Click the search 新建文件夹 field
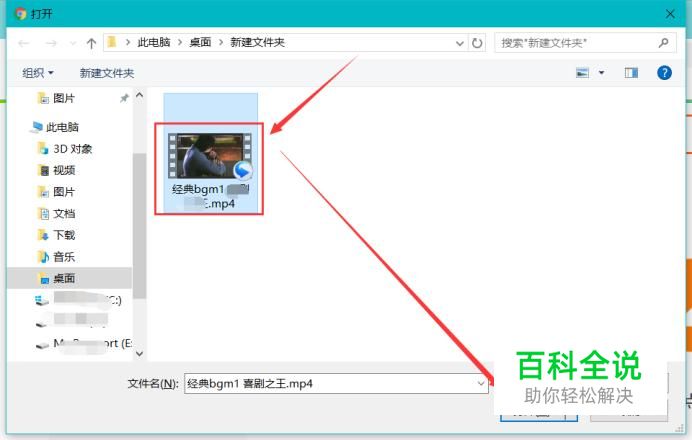This screenshot has width=692, height=440. [x=585, y=43]
